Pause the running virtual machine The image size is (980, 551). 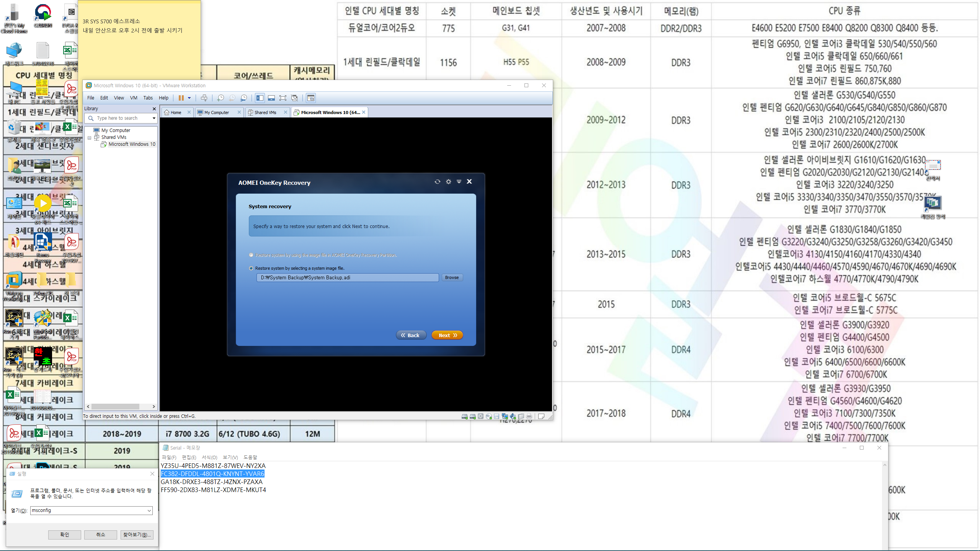pyautogui.click(x=181, y=98)
